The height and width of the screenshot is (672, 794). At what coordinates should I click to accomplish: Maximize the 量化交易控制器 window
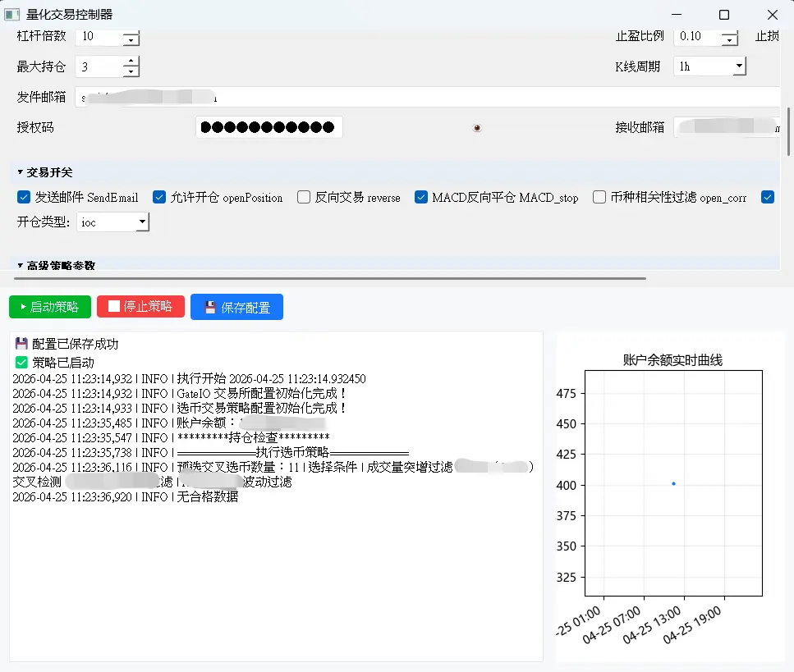pos(724,15)
